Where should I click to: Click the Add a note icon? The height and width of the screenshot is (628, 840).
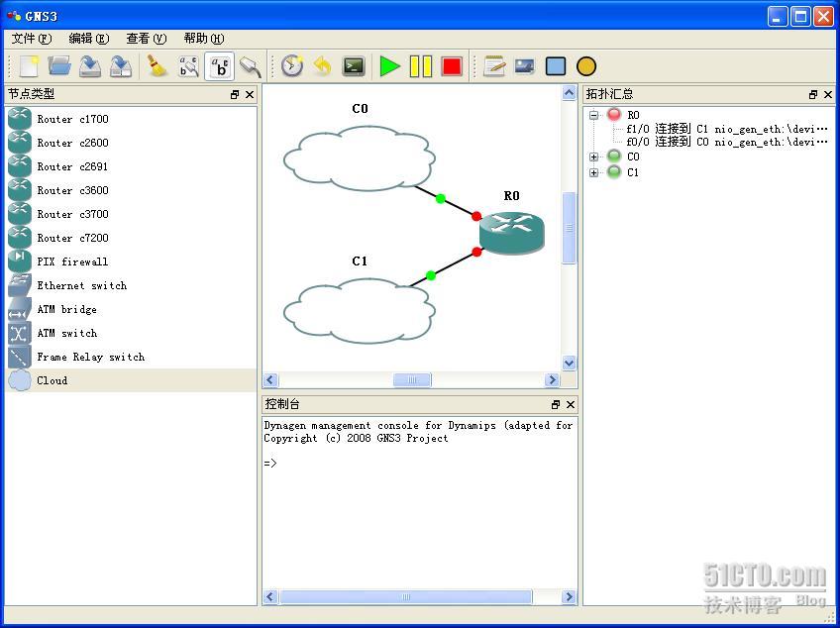point(494,66)
